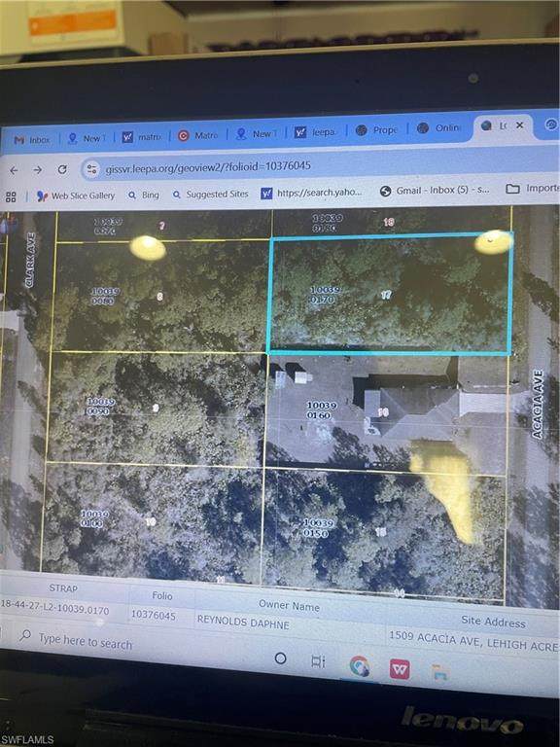Open Chrome from the taskbar

(359, 665)
